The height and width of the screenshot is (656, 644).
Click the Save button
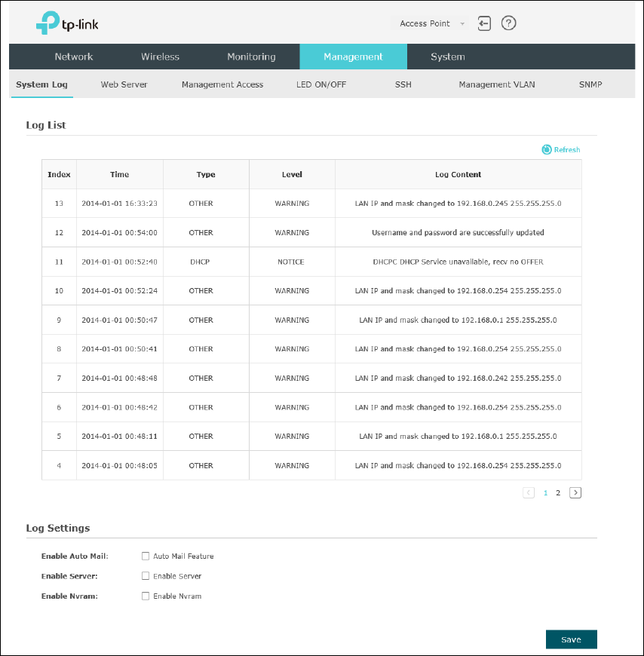571,639
